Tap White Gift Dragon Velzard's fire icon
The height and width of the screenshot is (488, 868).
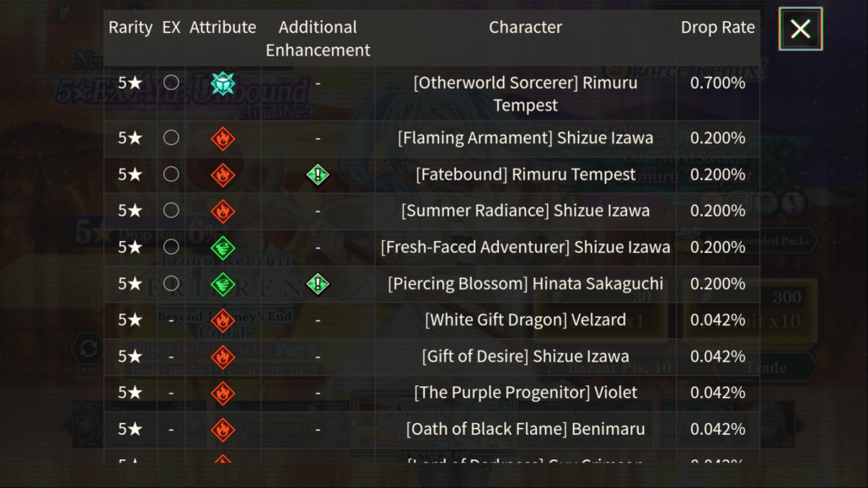pos(222,320)
